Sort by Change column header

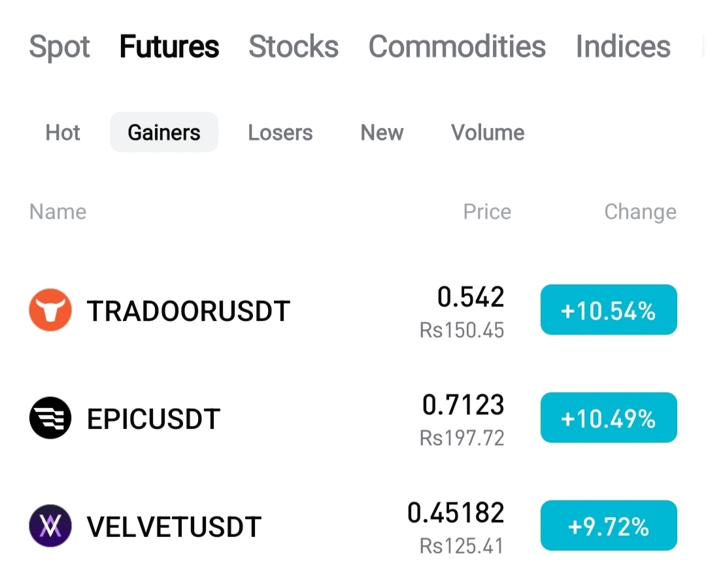(640, 211)
